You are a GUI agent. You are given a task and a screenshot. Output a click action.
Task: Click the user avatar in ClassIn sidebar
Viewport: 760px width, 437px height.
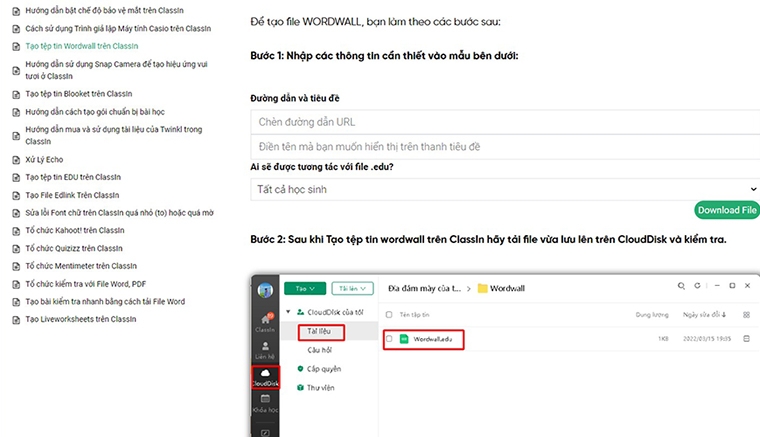click(x=265, y=290)
